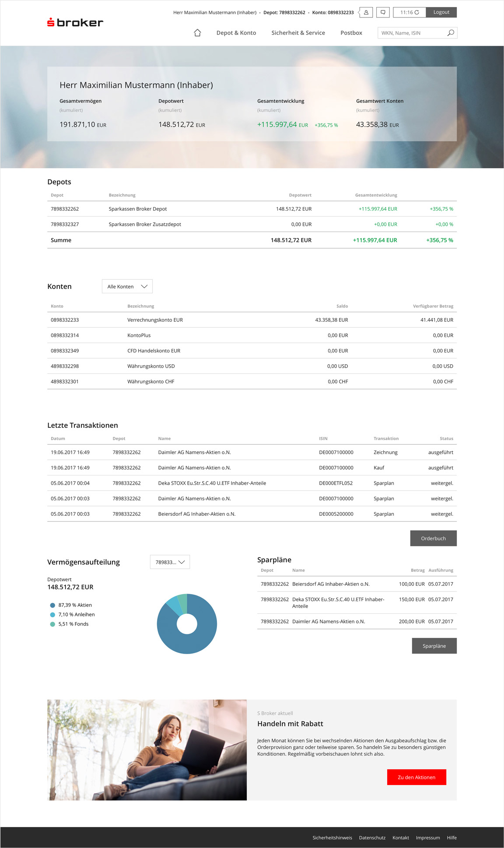The image size is (504, 848).
Task: Log out using the Logout button
Action: tap(441, 12)
